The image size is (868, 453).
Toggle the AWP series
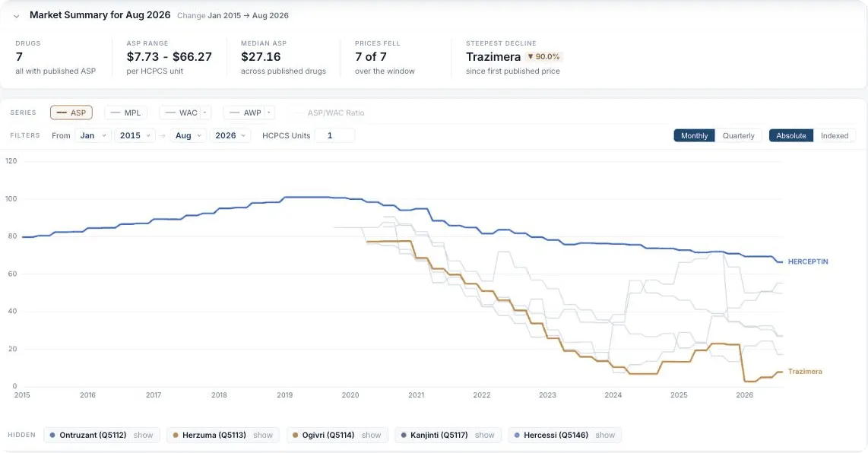[x=246, y=112]
